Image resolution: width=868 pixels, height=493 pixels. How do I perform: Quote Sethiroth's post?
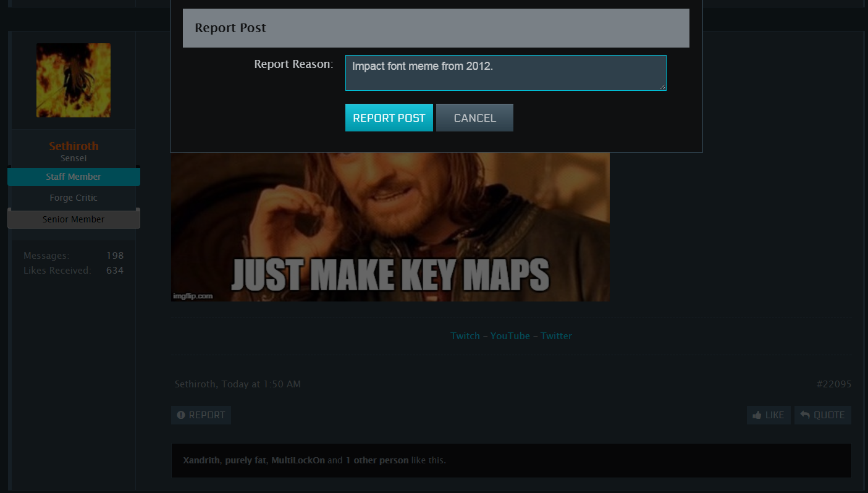coord(823,415)
